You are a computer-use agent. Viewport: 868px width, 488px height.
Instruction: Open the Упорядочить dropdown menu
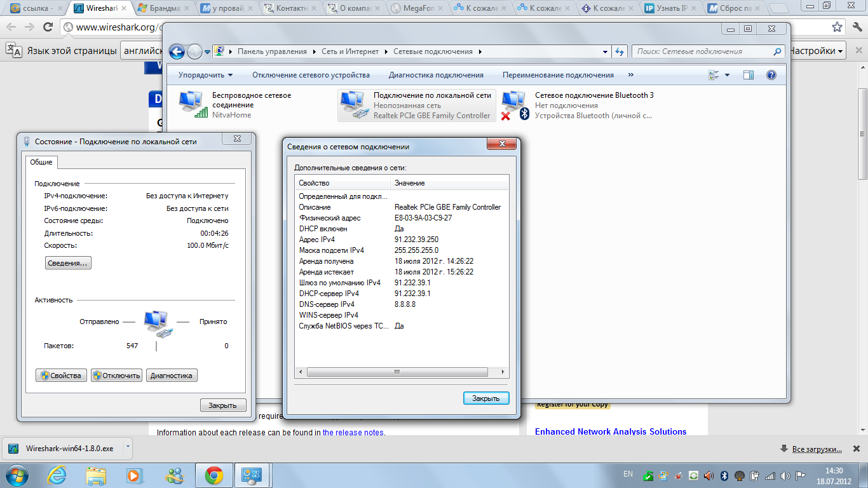pos(205,75)
